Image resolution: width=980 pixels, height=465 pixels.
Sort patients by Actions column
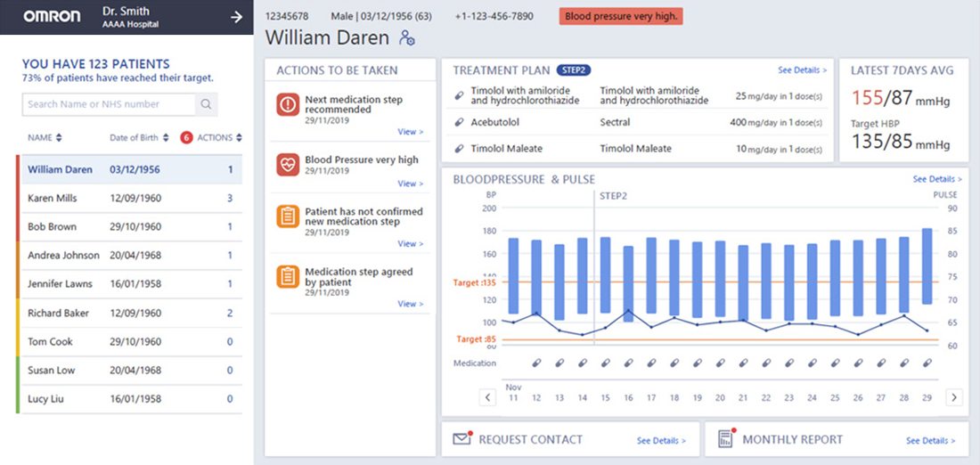coord(219,138)
